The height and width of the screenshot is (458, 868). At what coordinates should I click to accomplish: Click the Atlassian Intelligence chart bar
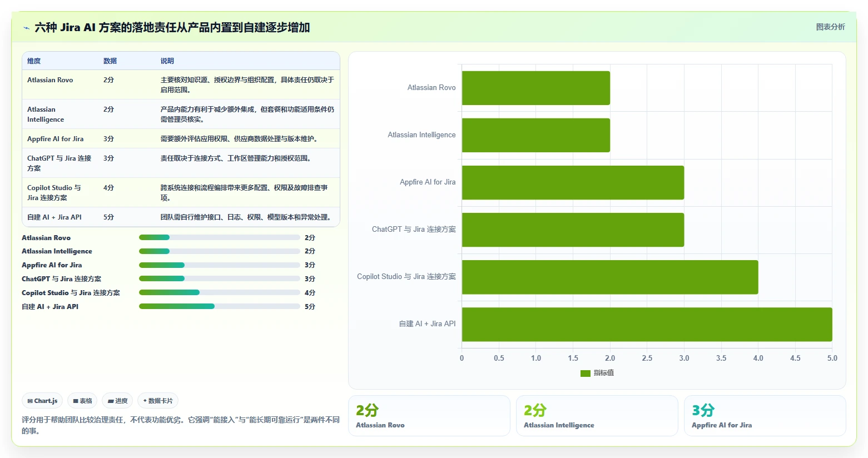tap(536, 135)
